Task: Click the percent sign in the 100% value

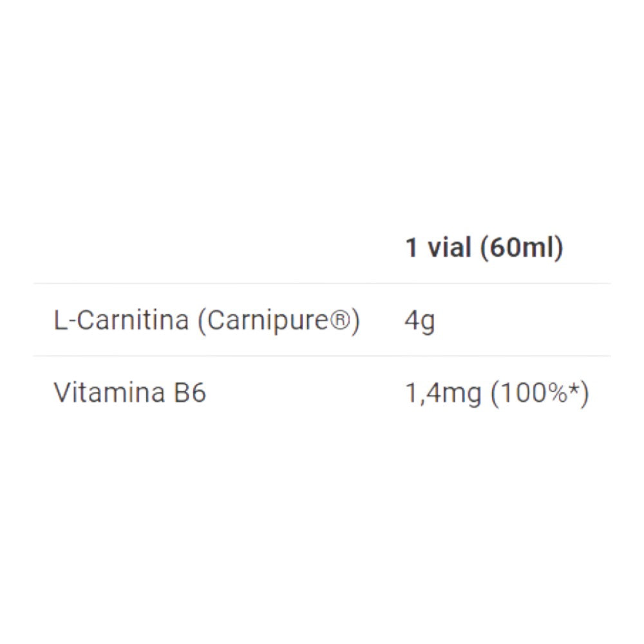Action: click(555, 393)
